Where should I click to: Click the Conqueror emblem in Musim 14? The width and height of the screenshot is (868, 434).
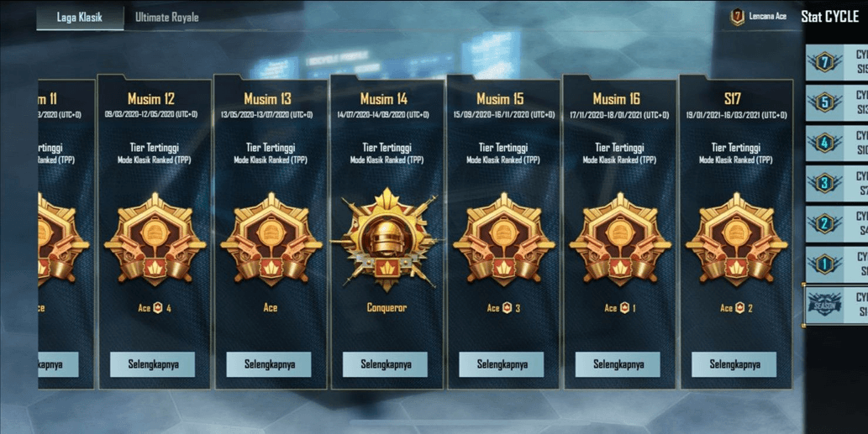(x=387, y=238)
